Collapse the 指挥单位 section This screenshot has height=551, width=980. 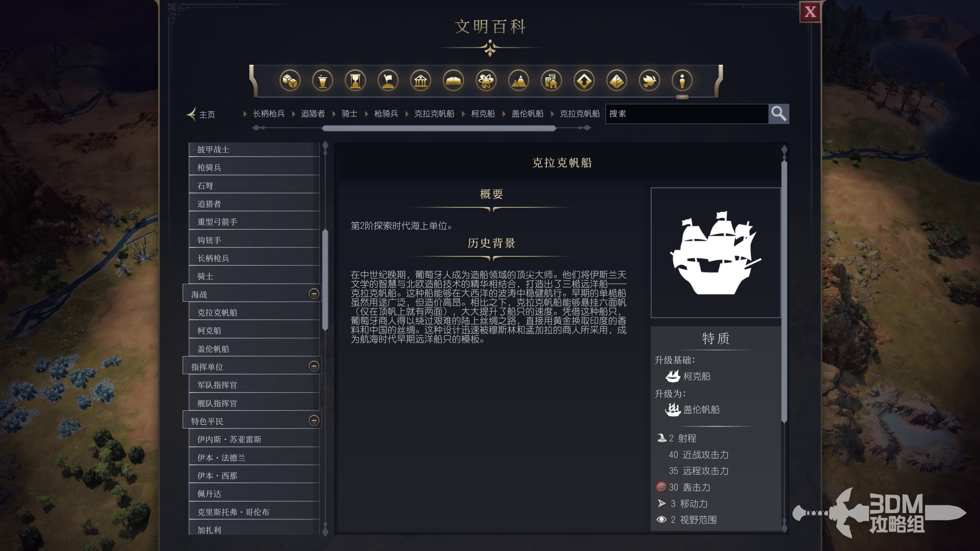click(314, 366)
